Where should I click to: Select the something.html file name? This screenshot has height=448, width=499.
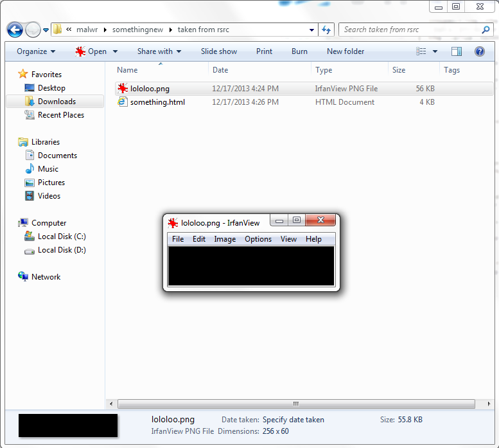[157, 102]
